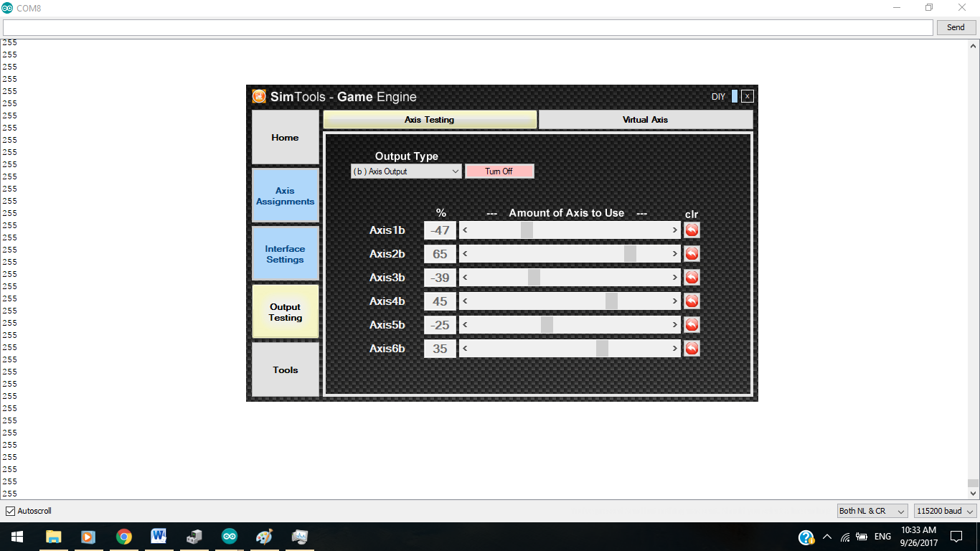Switch to the Virtual Axis tab
The image size is (980, 551).
(646, 120)
